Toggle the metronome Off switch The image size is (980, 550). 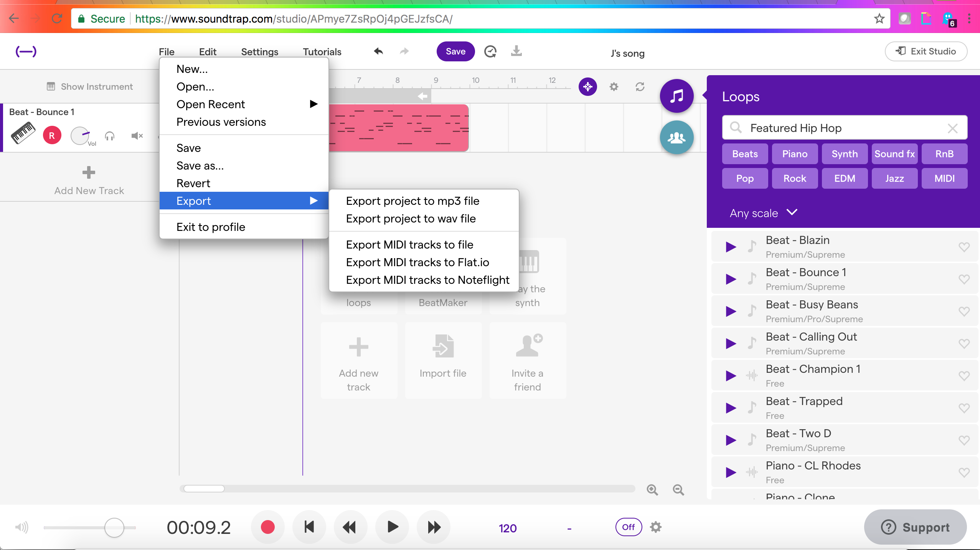[x=629, y=527]
